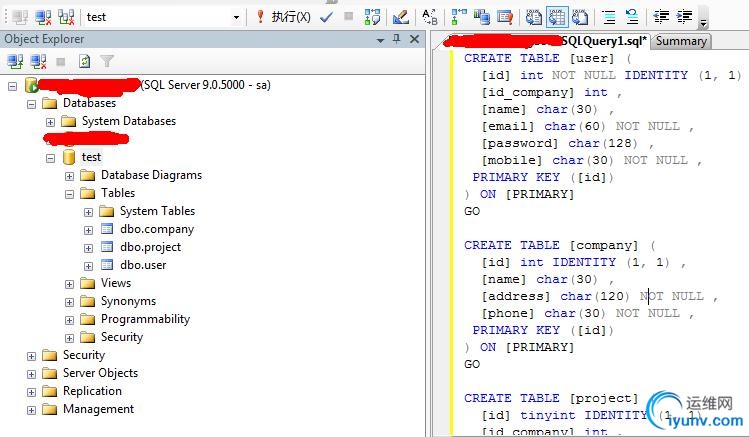Select the dbo.user table
This screenshot has width=749, height=437.
[x=143, y=265]
